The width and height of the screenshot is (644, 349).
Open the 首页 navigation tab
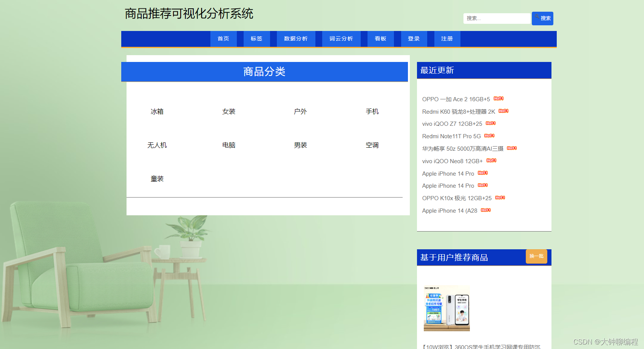pos(223,39)
